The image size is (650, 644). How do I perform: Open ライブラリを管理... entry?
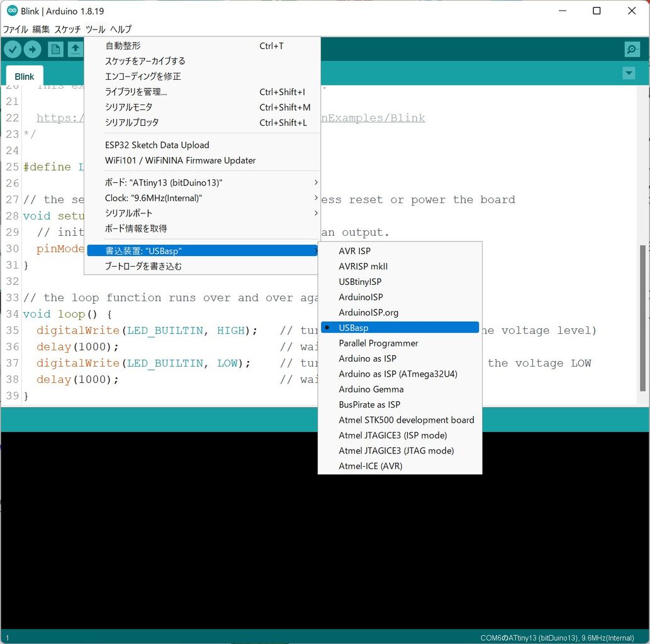[203, 92]
